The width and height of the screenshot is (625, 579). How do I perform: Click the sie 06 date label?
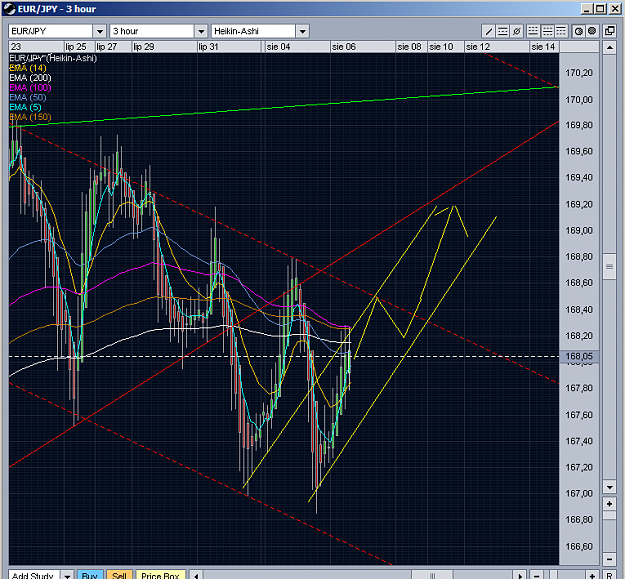pos(344,47)
